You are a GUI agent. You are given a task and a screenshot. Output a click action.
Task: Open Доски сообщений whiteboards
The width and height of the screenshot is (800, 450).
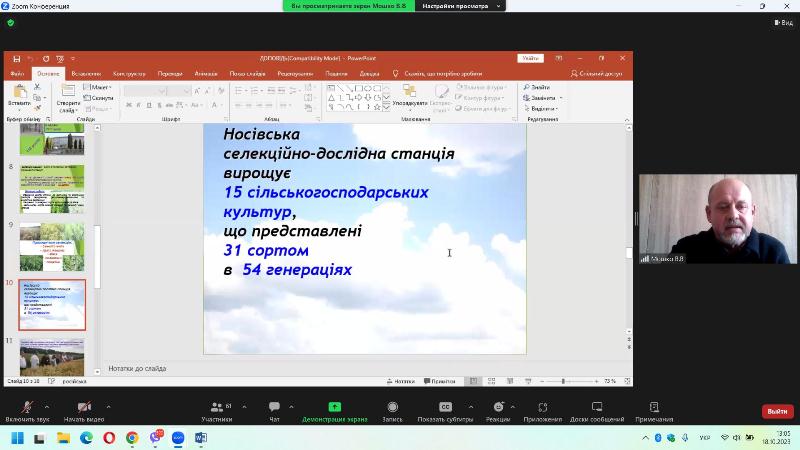coord(598,408)
